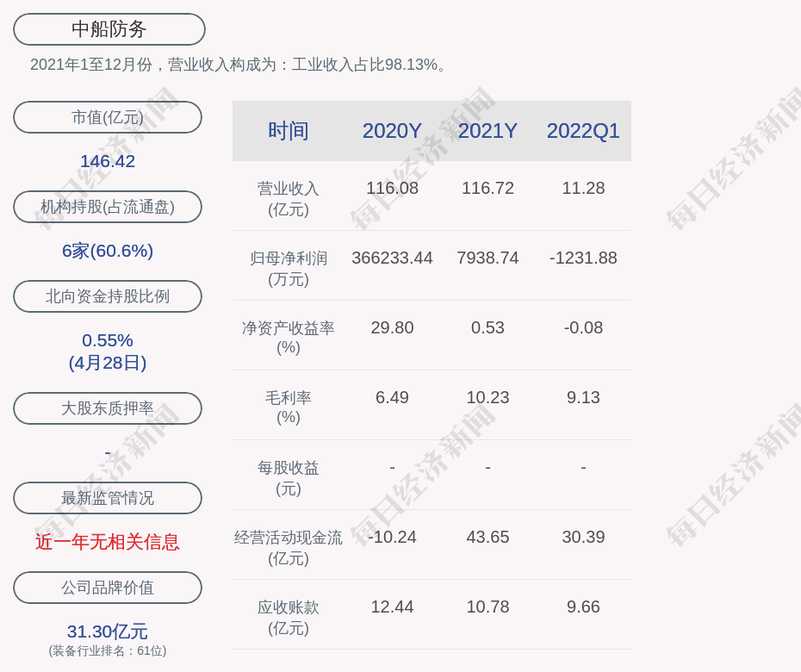This screenshot has height=672, width=801.
Task: Select the market value 146.42
Action: [108, 161]
